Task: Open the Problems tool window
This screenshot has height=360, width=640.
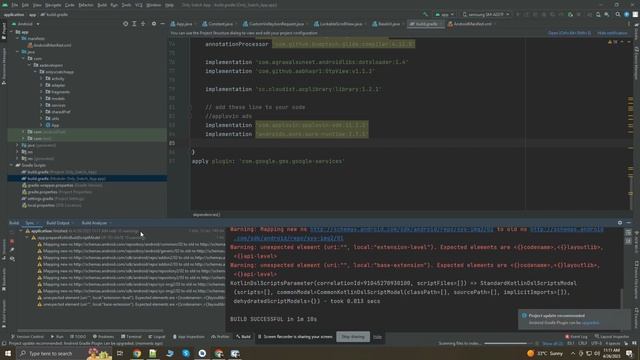Action: 103,337
